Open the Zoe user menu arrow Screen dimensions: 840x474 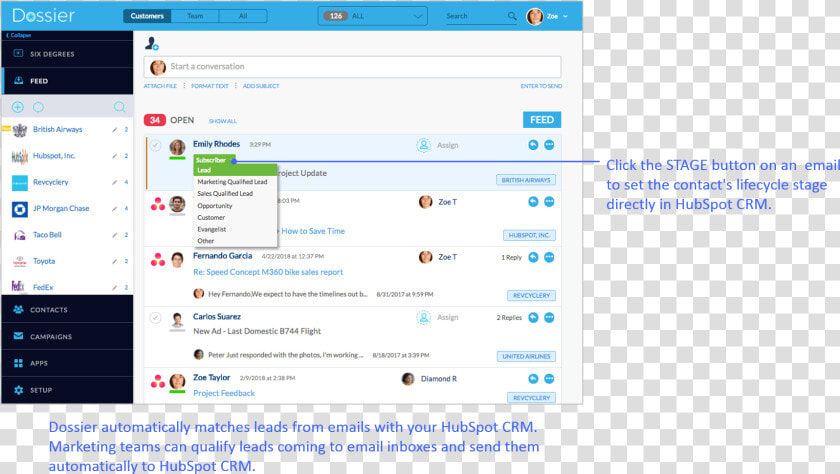tap(566, 17)
